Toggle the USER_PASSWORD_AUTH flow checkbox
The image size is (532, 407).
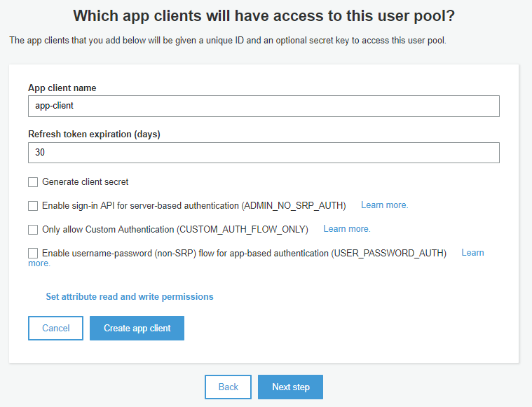click(33, 253)
